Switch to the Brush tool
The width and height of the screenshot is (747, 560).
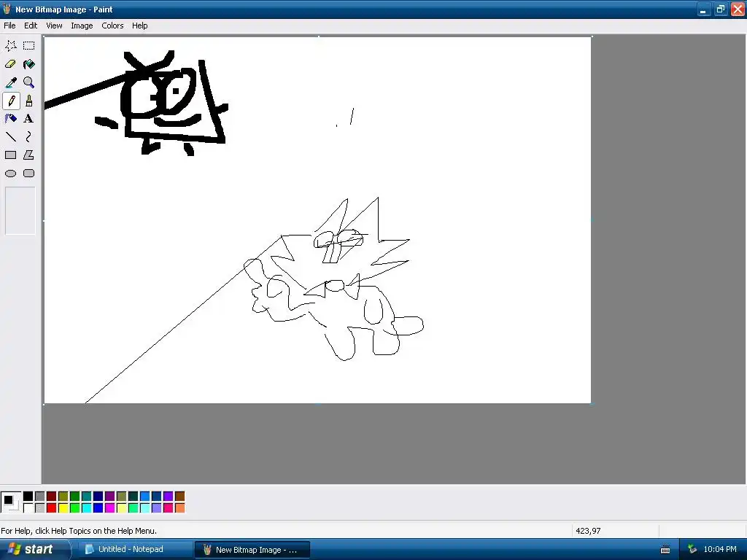click(x=29, y=101)
